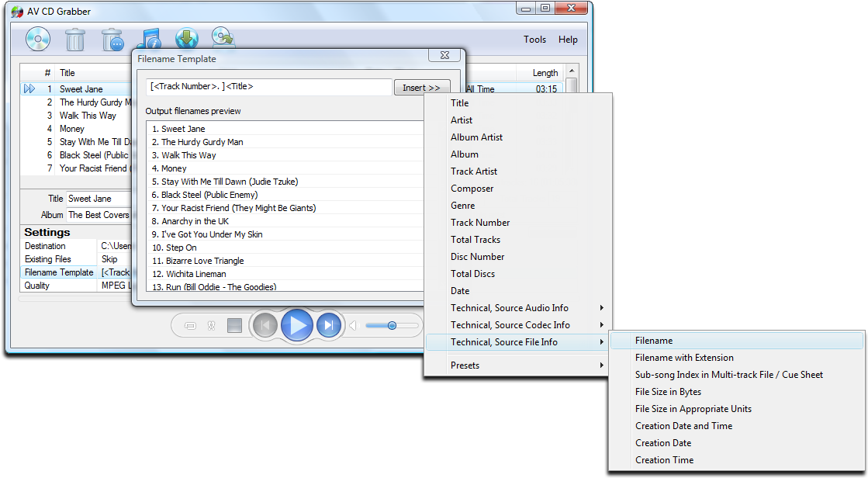
Task: Click the plain trash can toolbar icon
Action: point(74,40)
